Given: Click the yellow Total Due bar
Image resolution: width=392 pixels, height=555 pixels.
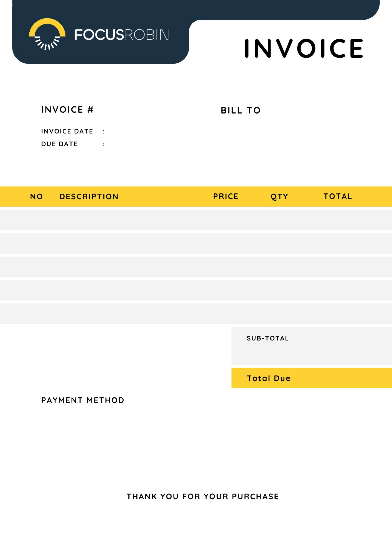Looking at the screenshot, I should coord(311,378).
